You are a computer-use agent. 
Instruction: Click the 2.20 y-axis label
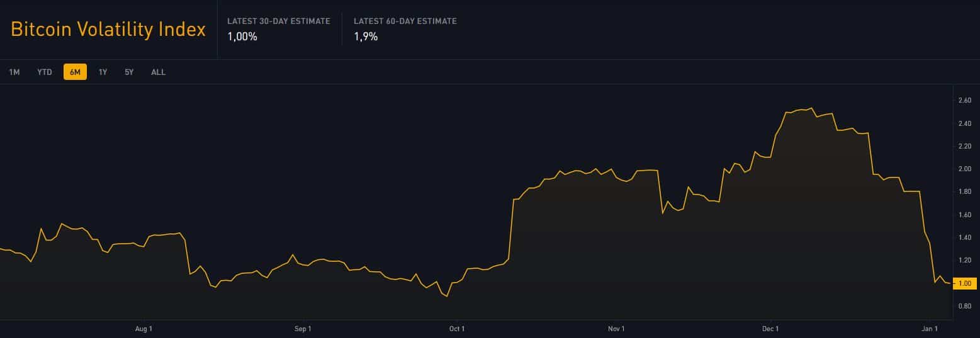coord(964,147)
